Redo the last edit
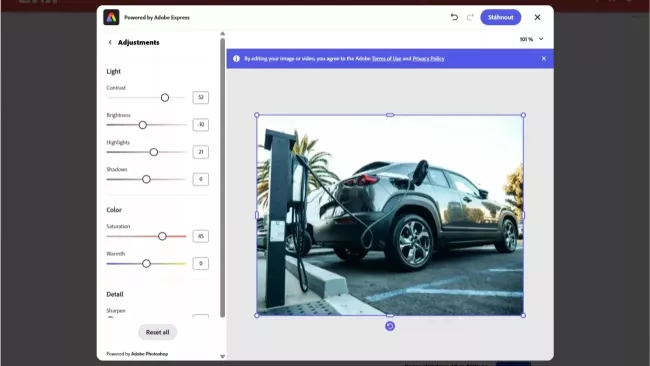 [470, 17]
